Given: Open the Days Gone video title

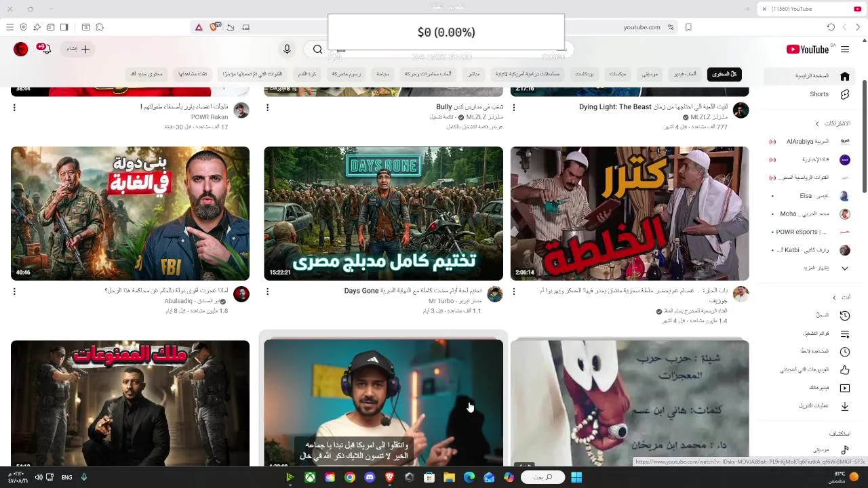Looking at the screenshot, I should pyautogui.click(x=413, y=291).
